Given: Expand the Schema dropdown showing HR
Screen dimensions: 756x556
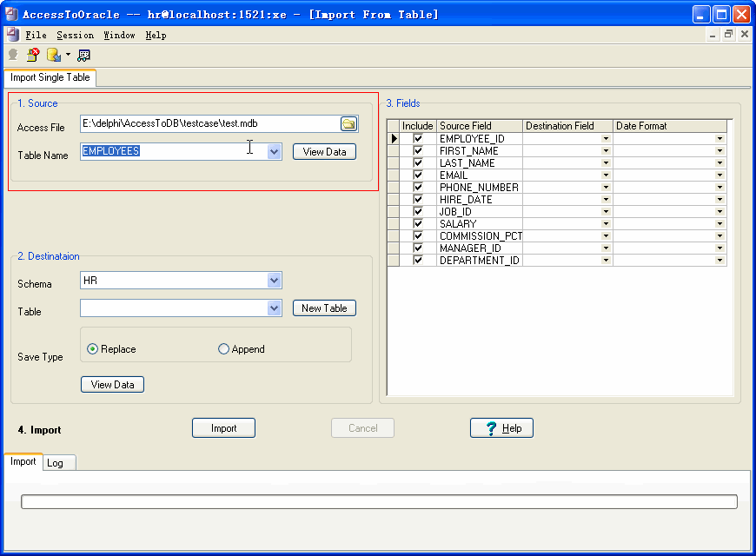Looking at the screenshot, I should (x=274, y=280).
